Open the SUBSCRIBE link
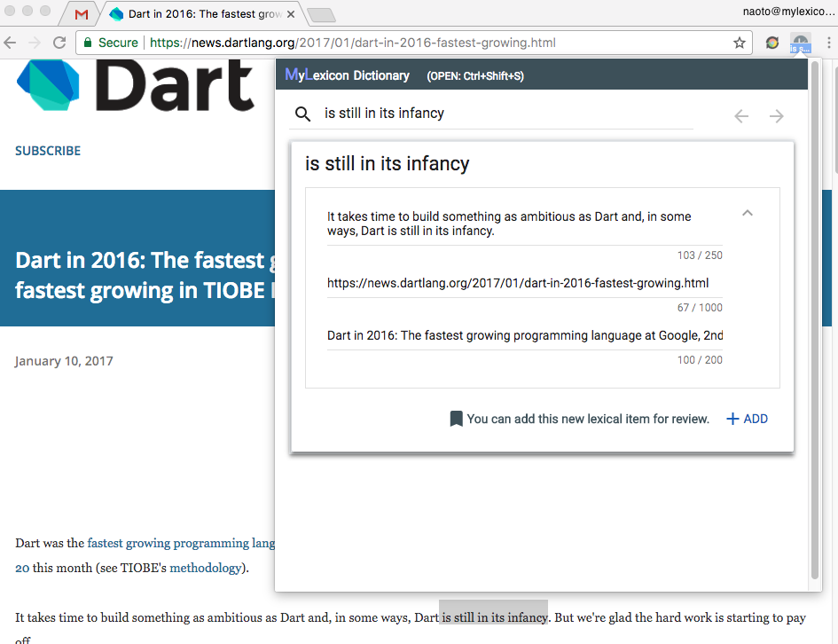Screen dimensions: 838x644 [x=48, y=151]
